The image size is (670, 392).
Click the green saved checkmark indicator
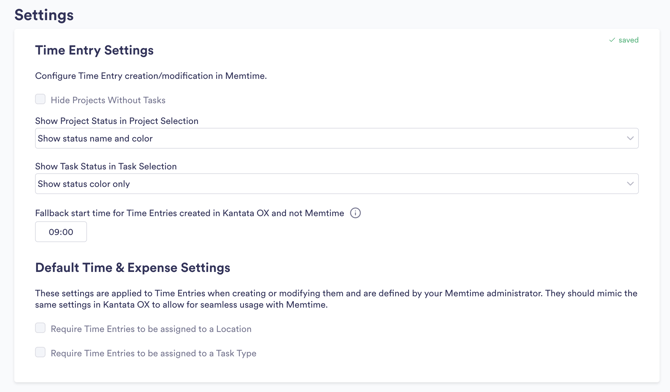[x=623, y=40]
